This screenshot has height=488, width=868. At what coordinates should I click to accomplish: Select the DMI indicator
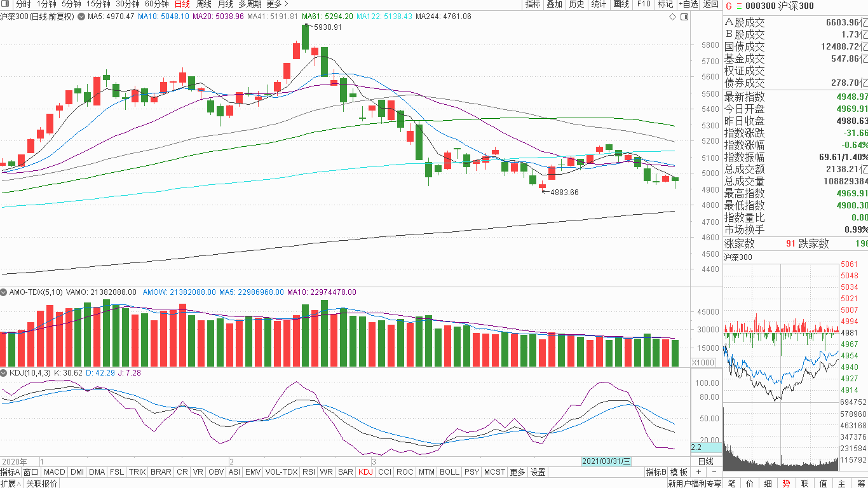pos(77,472)
